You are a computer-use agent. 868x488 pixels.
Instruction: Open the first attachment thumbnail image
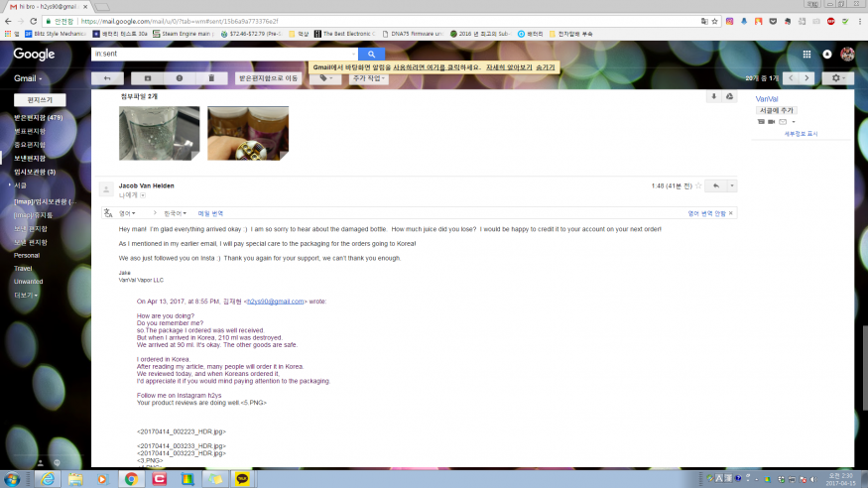[x=159, y=132]
